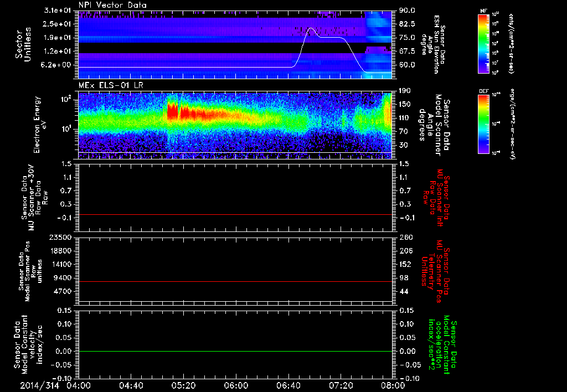The width and height of the screenshot is (567, 392).
Task: Click the '04:40' time axis label
Action: click(x=131, y=385)
